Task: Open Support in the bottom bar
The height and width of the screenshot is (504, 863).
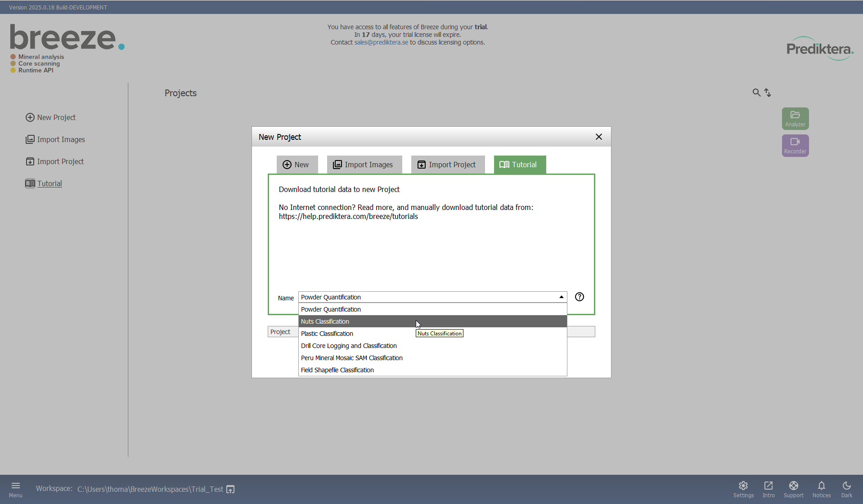Action: click(x=793, y=489)
